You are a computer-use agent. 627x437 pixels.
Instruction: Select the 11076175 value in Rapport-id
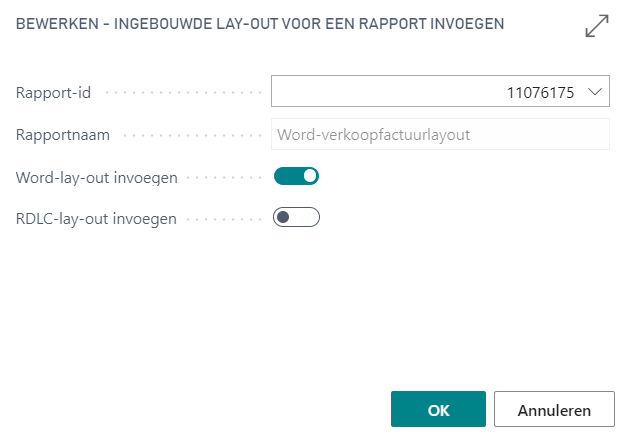pyautogui.click(x=541, y=93)
